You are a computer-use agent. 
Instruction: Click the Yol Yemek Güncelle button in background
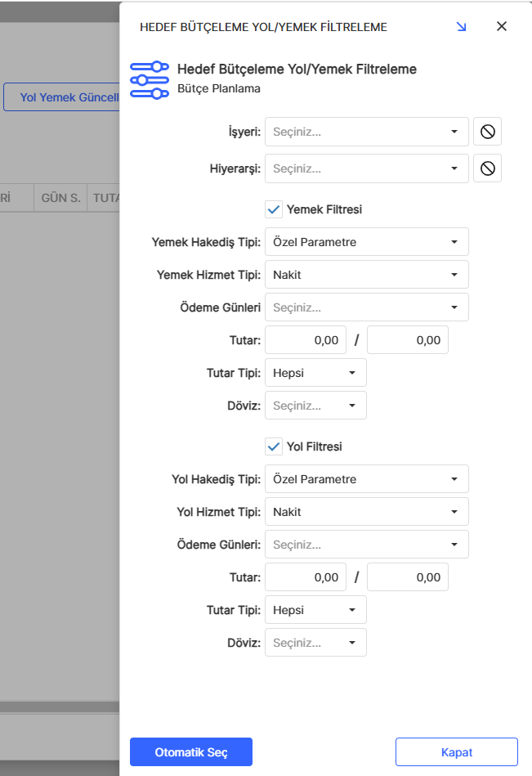62,97
